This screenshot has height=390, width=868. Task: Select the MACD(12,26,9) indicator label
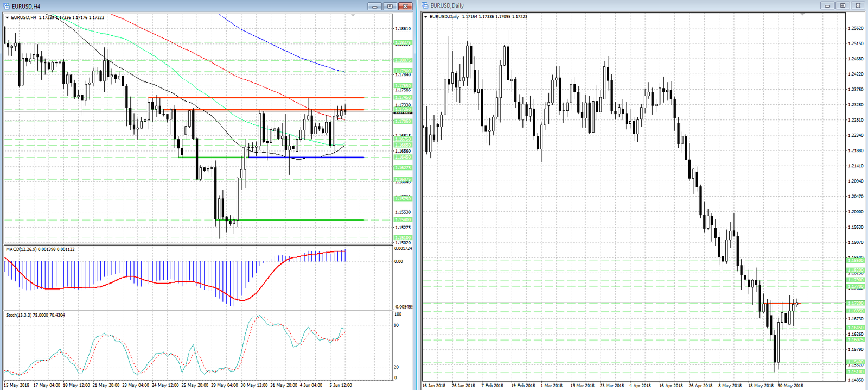coord(40,249)
